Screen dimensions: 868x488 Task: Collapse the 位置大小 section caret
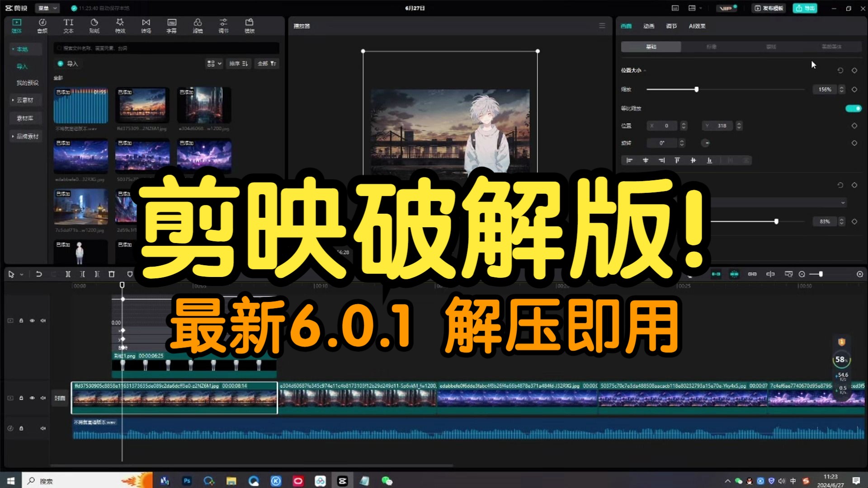point(645,70)
